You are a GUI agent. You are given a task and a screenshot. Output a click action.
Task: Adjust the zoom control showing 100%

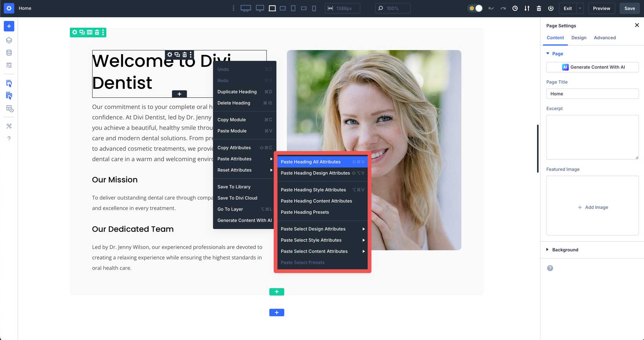pos(392,8)
